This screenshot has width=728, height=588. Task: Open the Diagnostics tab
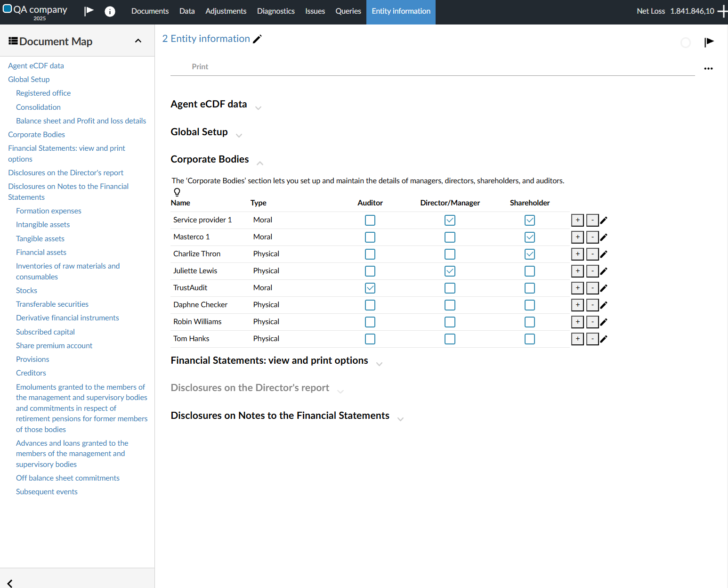click(275, 11)
